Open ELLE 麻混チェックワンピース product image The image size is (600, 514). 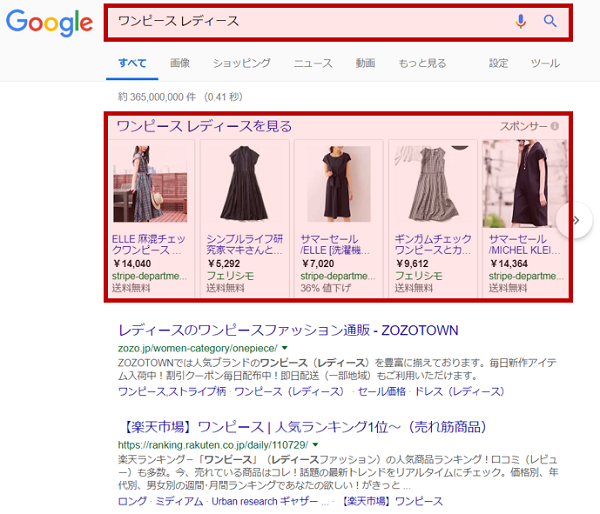pos(150,184)
